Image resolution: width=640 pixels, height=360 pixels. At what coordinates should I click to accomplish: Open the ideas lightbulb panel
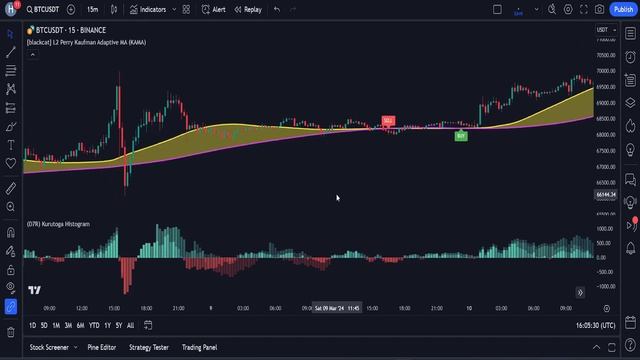tap(630, 149)
